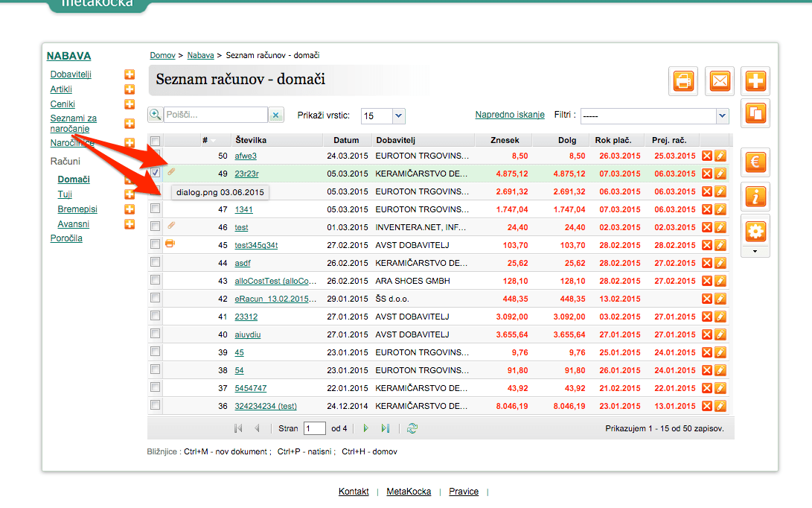This screenshot has width=812, height=508.
Task: Tick the checkbox for row 47
Action: coord(155,209)
